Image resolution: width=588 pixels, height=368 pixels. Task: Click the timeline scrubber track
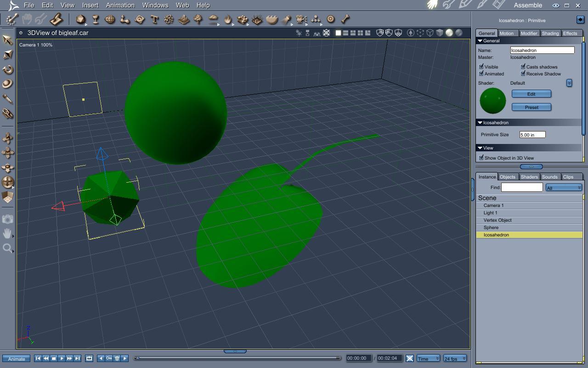pyautogui.click(x=237, y=358)
